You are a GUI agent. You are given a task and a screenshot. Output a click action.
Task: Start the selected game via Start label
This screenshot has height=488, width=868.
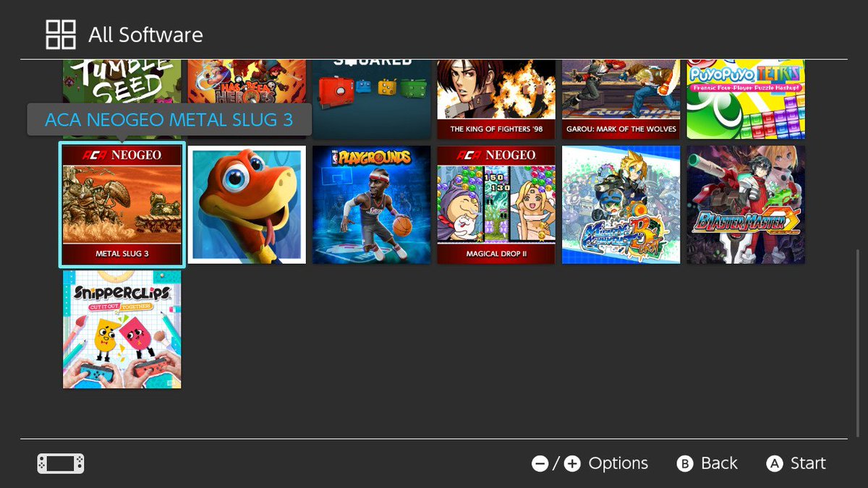pyautogui.click(x=808, y=463)
